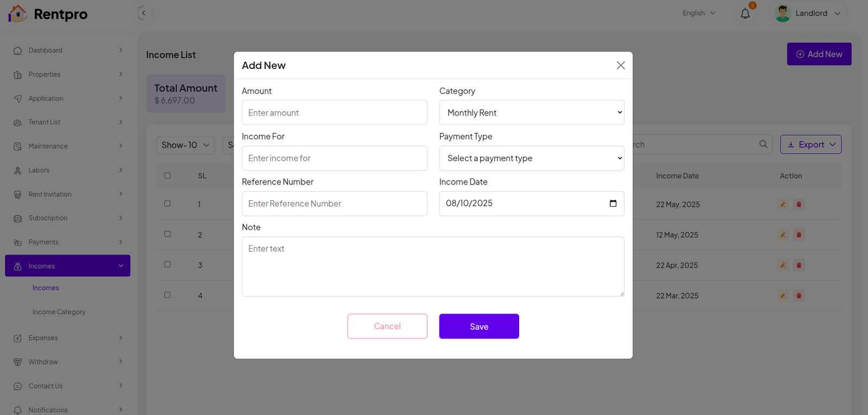Check the row 1 checkbox
This screenshot has height=415, width=868.
pyautogui.click(x=168, y=203)
